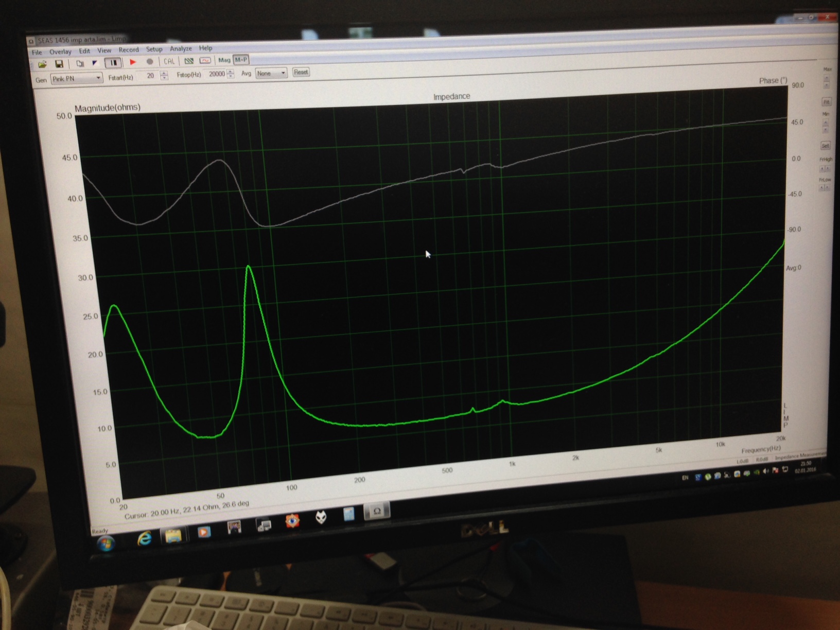The height and width of the screenshot is (630, 840).
Task: Launch Internet Explorer from the taskbar
Action: pos(145,539)
